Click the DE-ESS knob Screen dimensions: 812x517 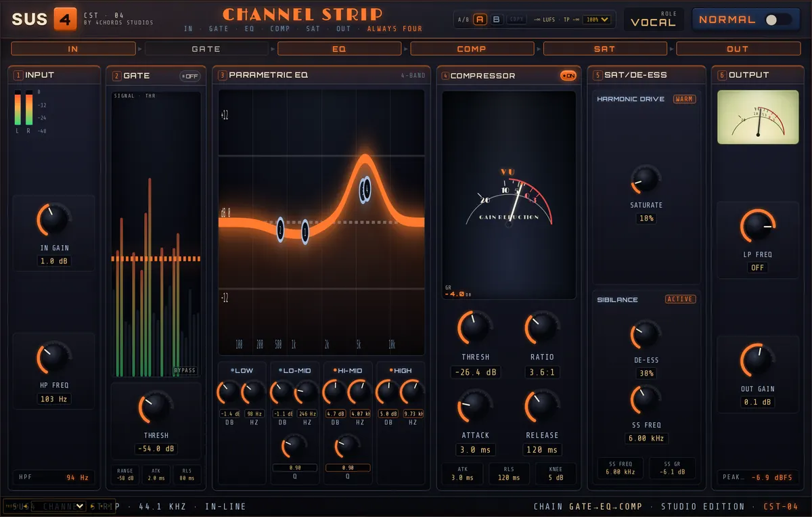pyautogui.click(x=646, y=335)
